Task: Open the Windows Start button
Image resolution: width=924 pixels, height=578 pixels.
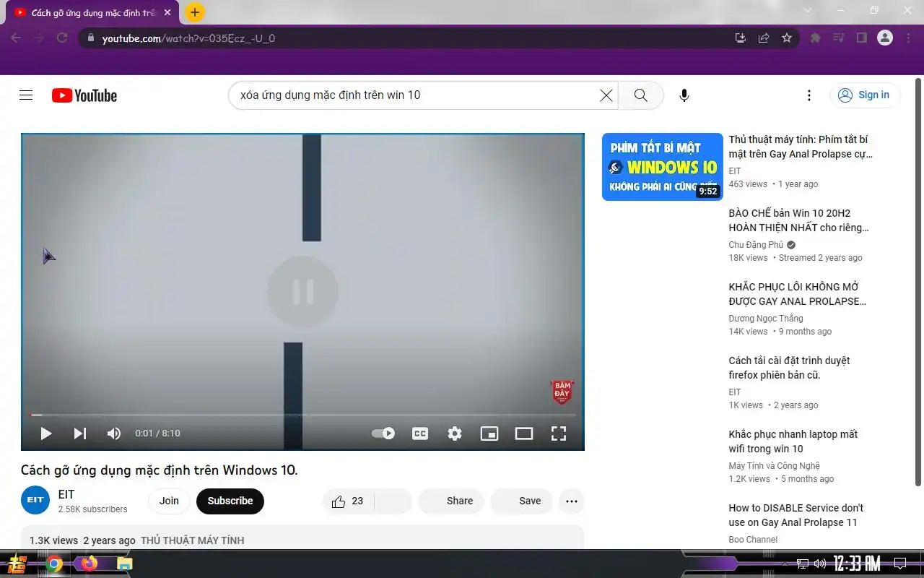Action: point(17,564)
